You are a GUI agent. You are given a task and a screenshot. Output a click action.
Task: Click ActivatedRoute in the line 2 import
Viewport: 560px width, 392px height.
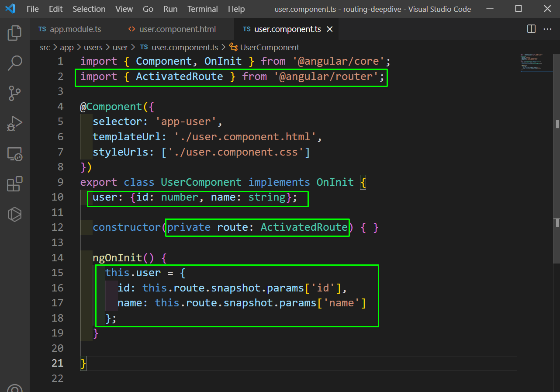coord(180,76)
